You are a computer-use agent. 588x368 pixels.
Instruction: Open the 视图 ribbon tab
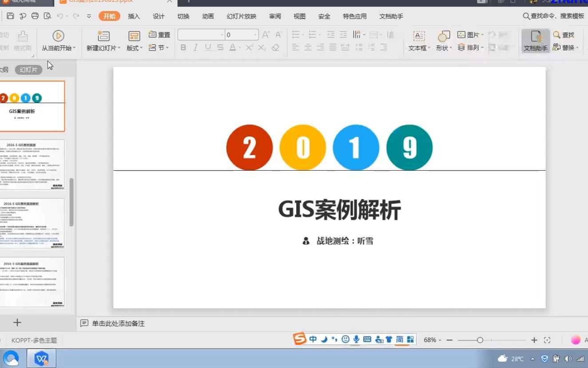coord(300,16)
